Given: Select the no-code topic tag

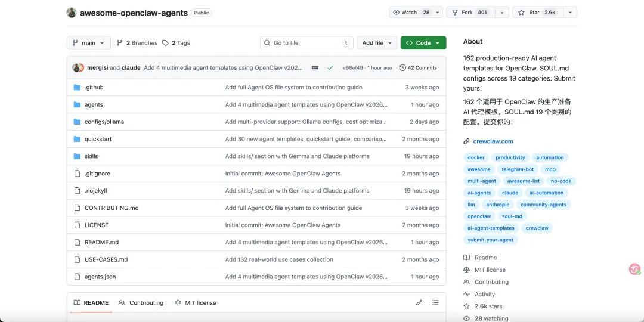Looking at the screenshot, I should 562,181.
